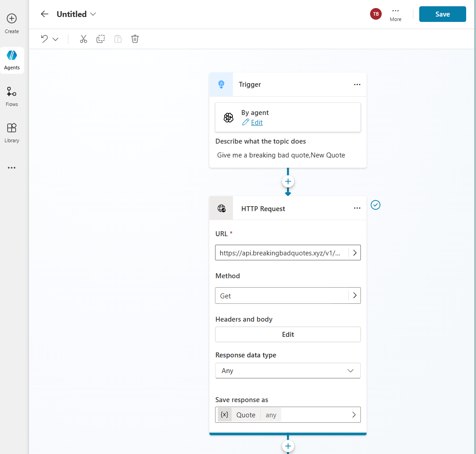Click the HTTP Request node title

pyautogui.click(x=263, y=209)
